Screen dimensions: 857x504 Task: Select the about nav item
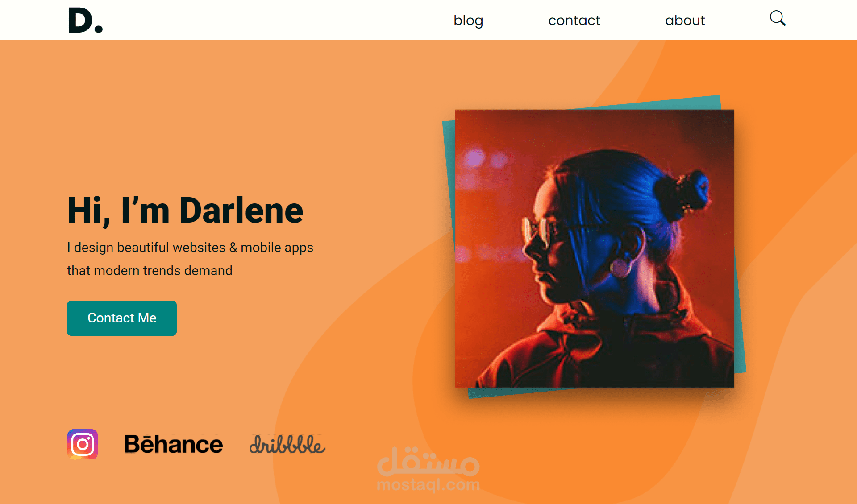point(685,21)
